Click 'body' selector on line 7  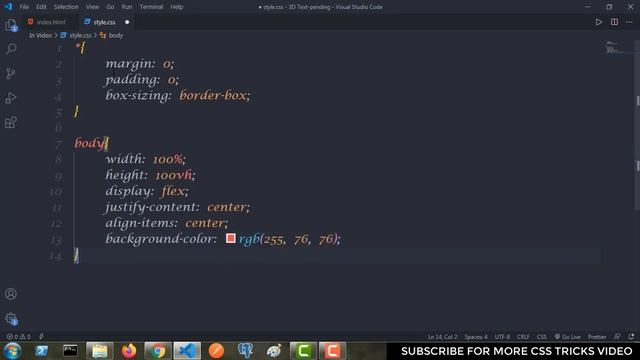click(x=89, y=143)
